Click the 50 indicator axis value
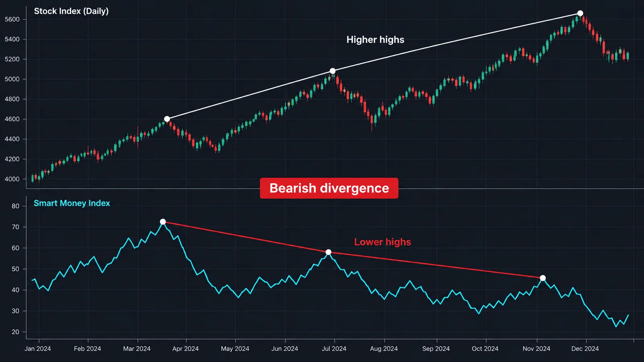644x362 pixels. [x=15, y=269]
